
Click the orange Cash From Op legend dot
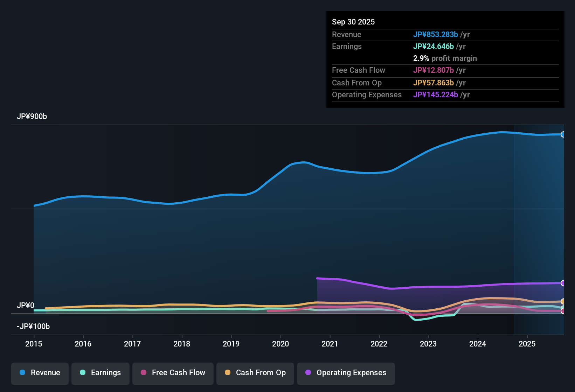(x=228, y=373)
